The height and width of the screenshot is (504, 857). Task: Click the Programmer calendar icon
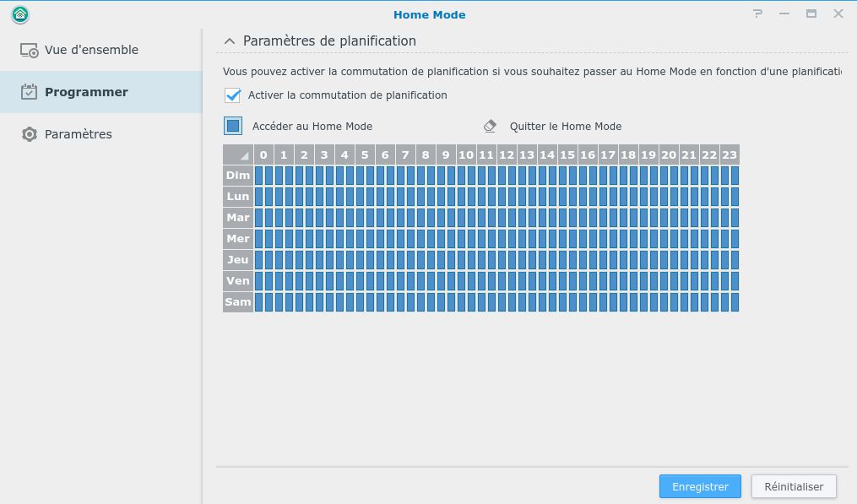tap(30, 92)
